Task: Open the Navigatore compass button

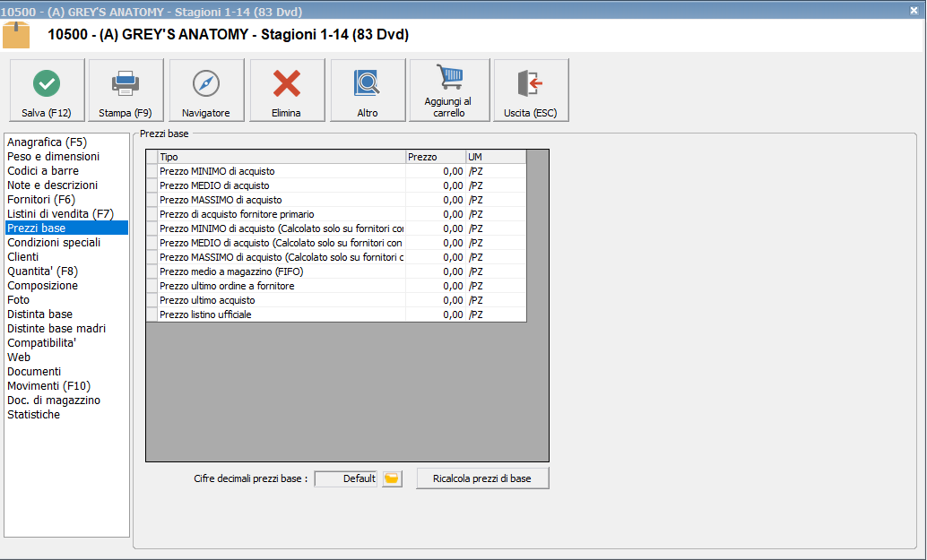Action: pyautogui.click(x=206, y=90)
